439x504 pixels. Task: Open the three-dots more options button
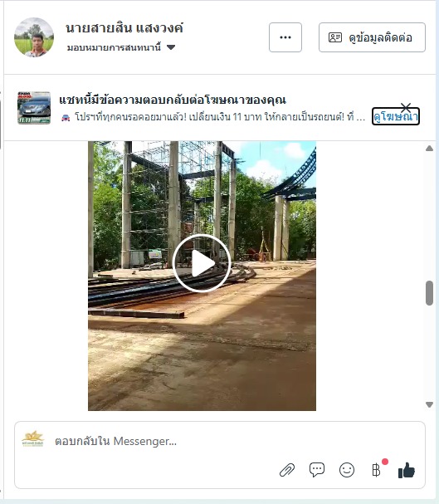(285, 37)
